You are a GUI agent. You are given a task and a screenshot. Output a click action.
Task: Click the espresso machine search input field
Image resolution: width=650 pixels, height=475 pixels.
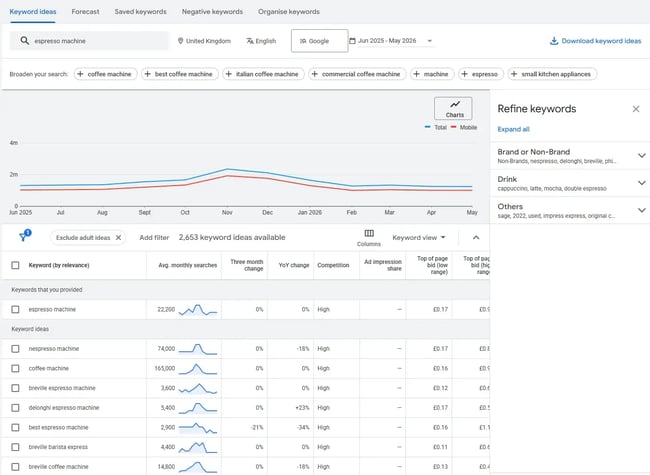coord(89,41)
